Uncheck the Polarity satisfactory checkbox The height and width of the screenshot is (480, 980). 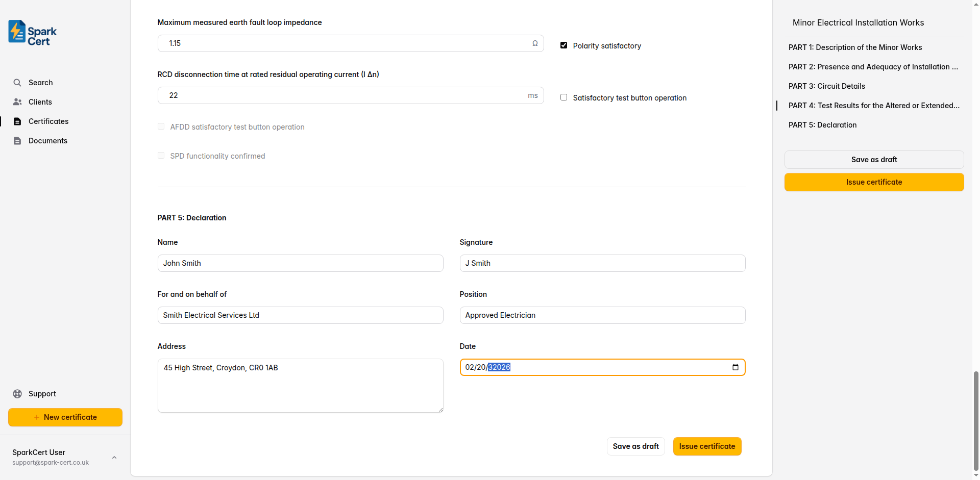[x=564, y=45]
